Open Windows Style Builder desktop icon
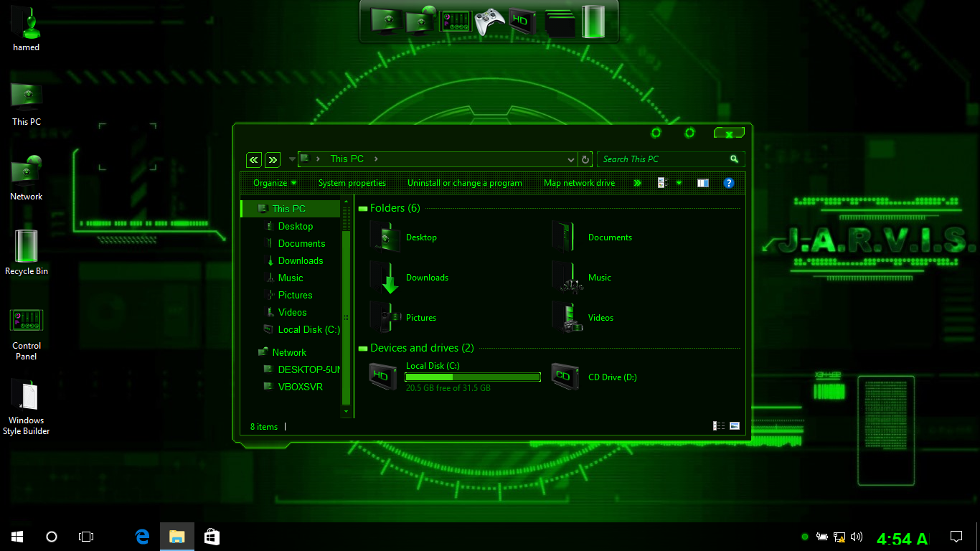This screenshot has width=980, height=551. tap(27, 396)
